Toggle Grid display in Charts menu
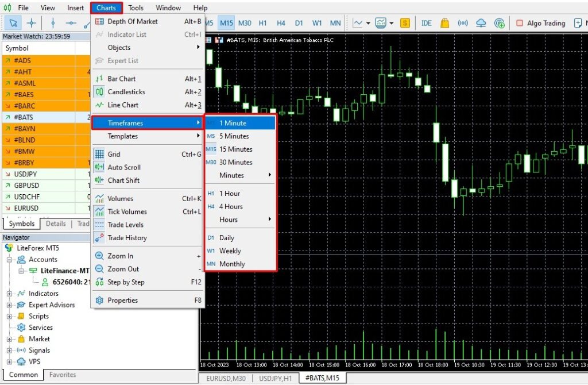Viewport: 588px width, 385px height. [x=114, y=154]
